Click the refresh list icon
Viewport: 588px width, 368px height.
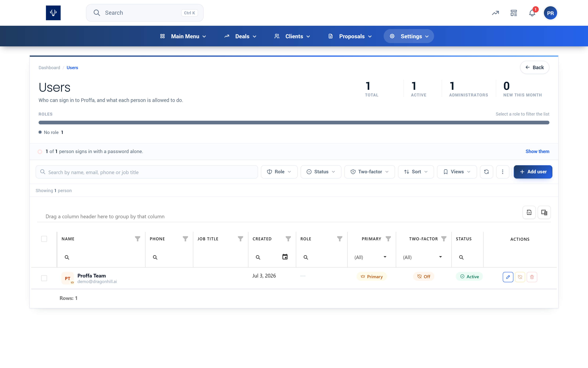point(486,172)
